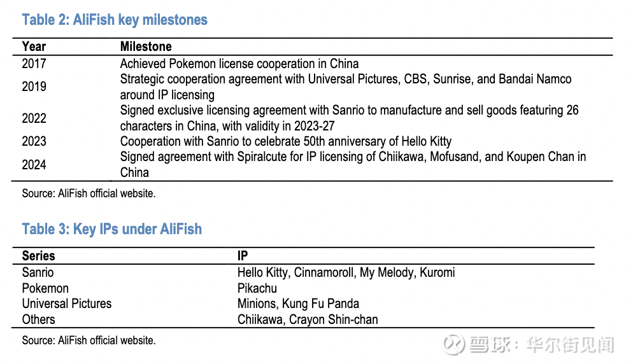This screenshot has width=633, height=364.
Task: Click the 2022 year cell
Action: pyautogui.click(x=34, y=118)
